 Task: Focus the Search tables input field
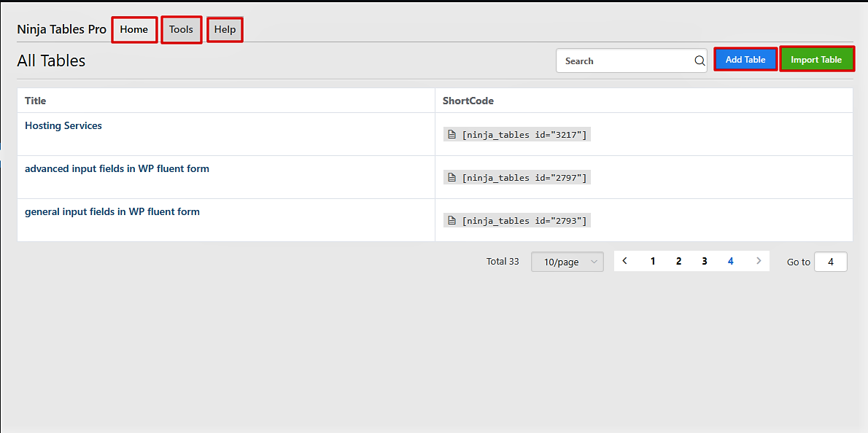tap(624, 61)
